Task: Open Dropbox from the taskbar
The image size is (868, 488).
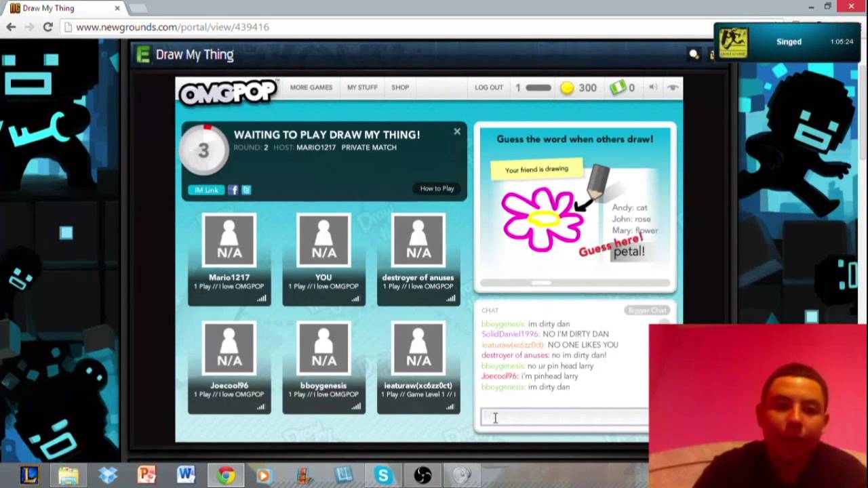Action: (107, 474)
